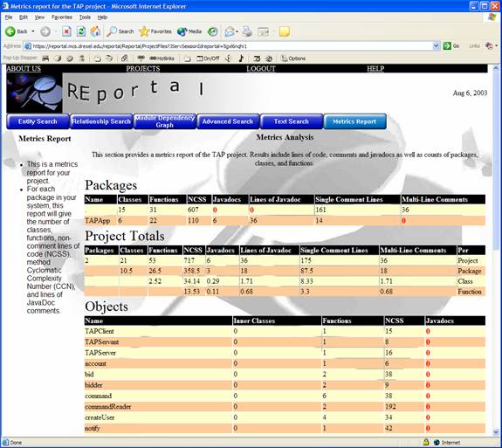Screen dimensions: 502x448
Task: Go to Home page icon
Action: 95,31
